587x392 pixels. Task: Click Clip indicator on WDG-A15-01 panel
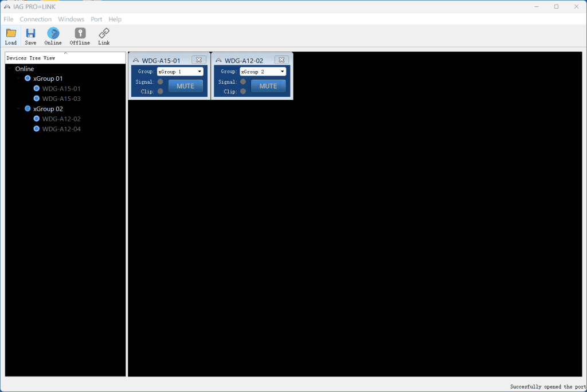tap(161, 91)
